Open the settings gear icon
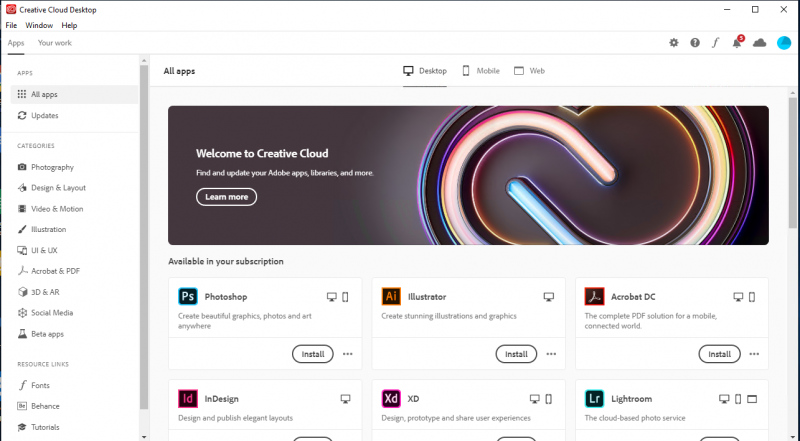 pyautogui.click(x=673, y=43)
